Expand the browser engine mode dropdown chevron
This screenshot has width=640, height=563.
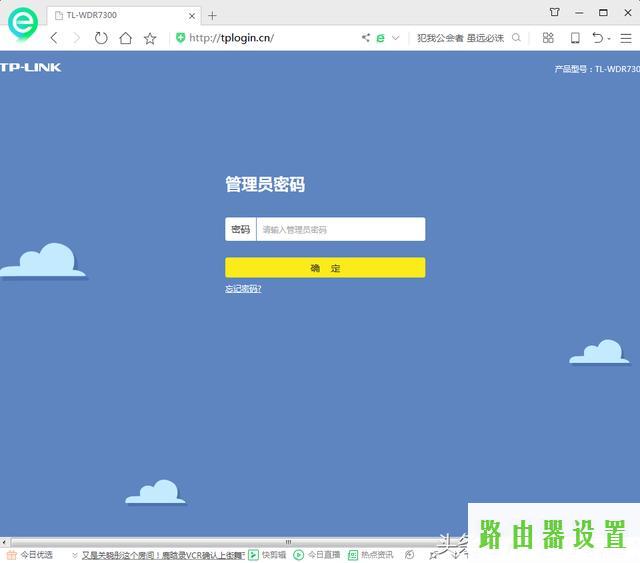(395, 38)
